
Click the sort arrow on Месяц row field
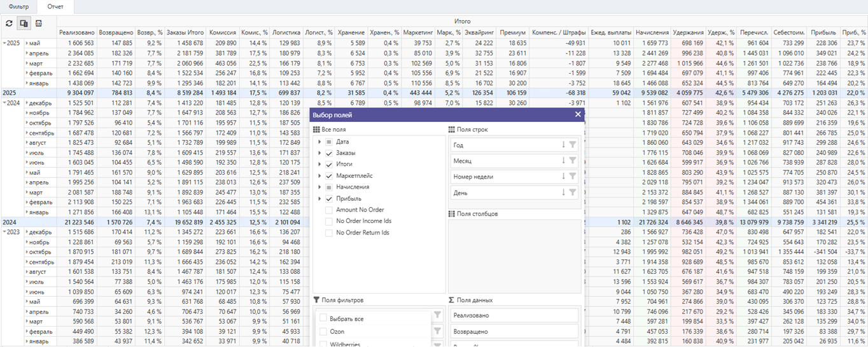click(x=563, y=161)
